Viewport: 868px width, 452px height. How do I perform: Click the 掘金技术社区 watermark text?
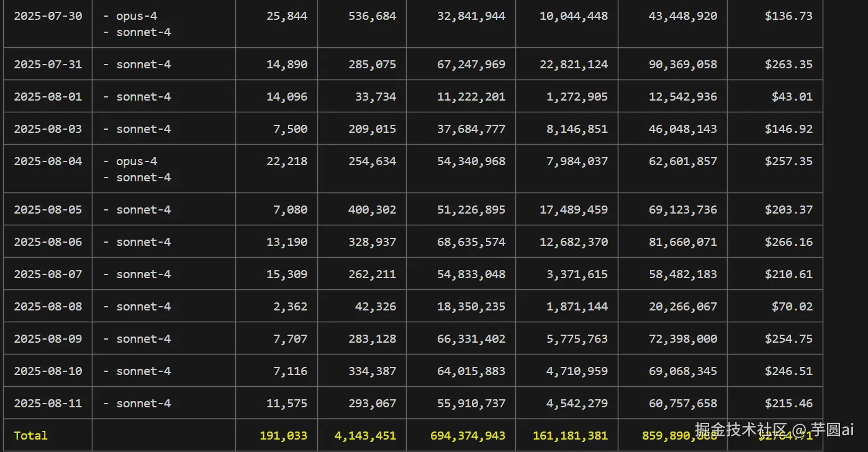[x=741, y=430]
